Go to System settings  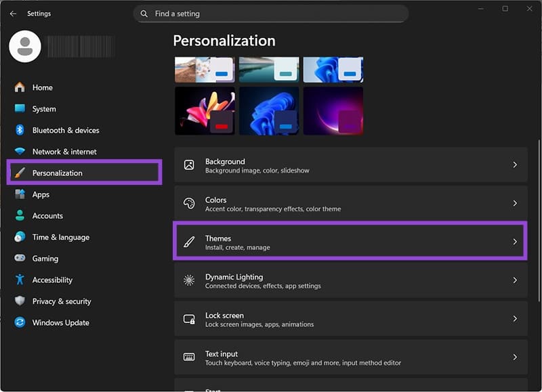(84, 109)
